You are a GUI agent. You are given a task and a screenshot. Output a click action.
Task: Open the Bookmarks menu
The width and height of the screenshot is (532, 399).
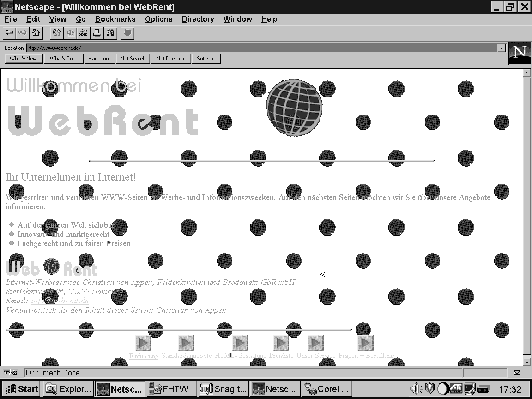coord(115,19)
